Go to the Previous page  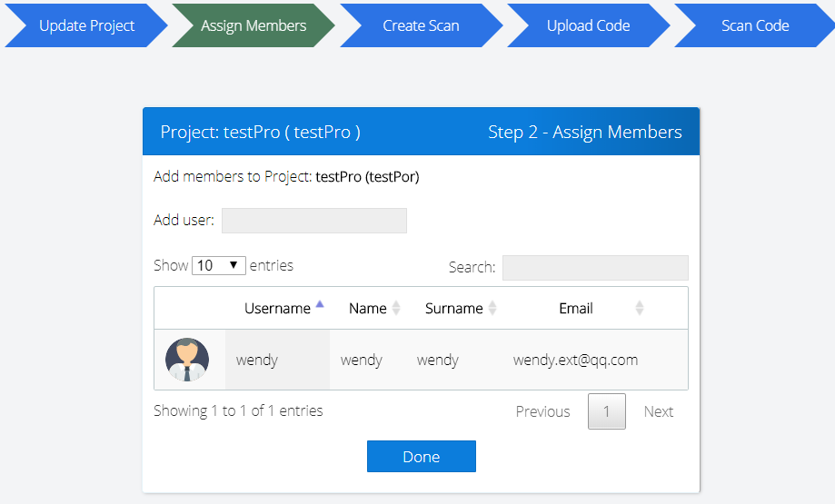pos(542,411)
